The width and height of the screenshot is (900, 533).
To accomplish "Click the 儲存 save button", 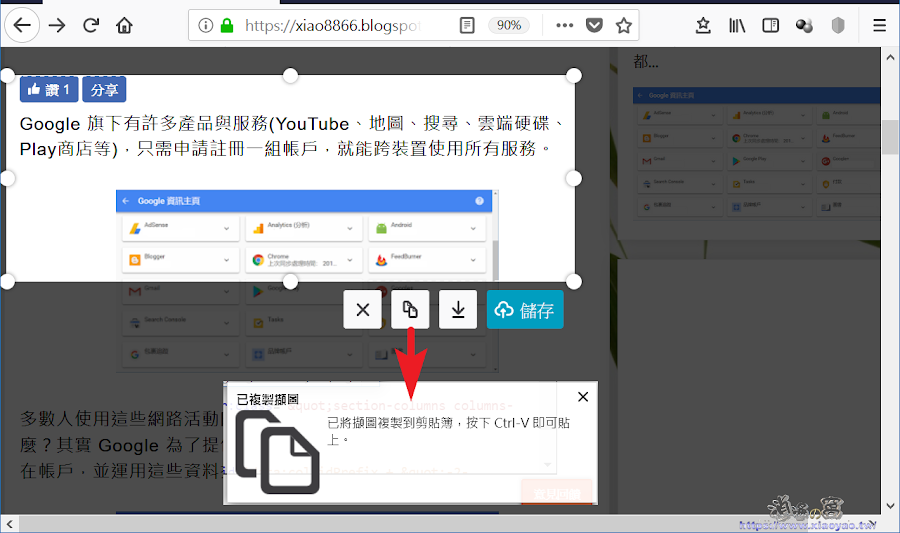I will tap(525, 310).
